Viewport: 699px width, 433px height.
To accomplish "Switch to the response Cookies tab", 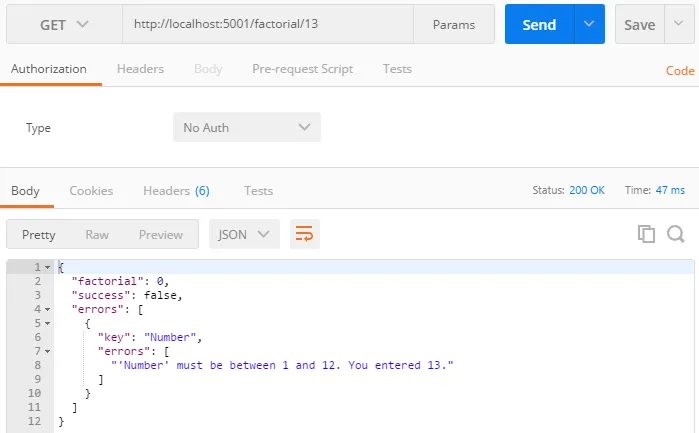I will 91,190.
